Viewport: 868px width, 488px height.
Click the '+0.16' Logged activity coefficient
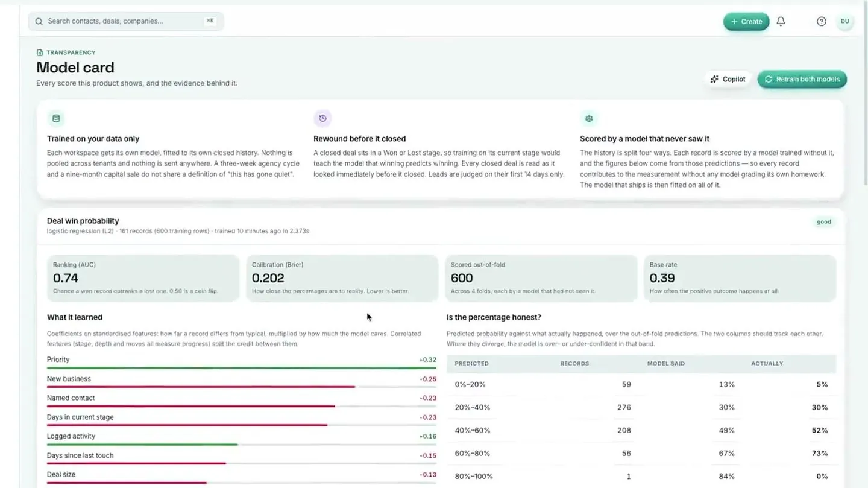tap(428, 436)
